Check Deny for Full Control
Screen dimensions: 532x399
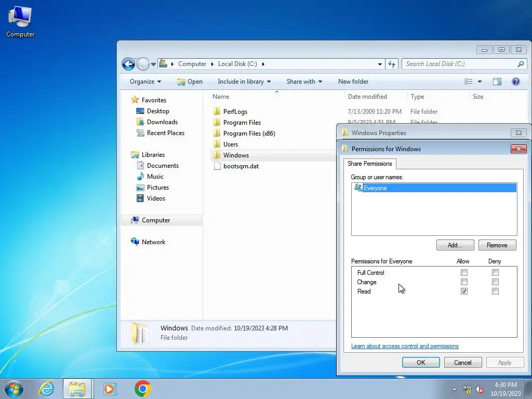coord(495,272)
